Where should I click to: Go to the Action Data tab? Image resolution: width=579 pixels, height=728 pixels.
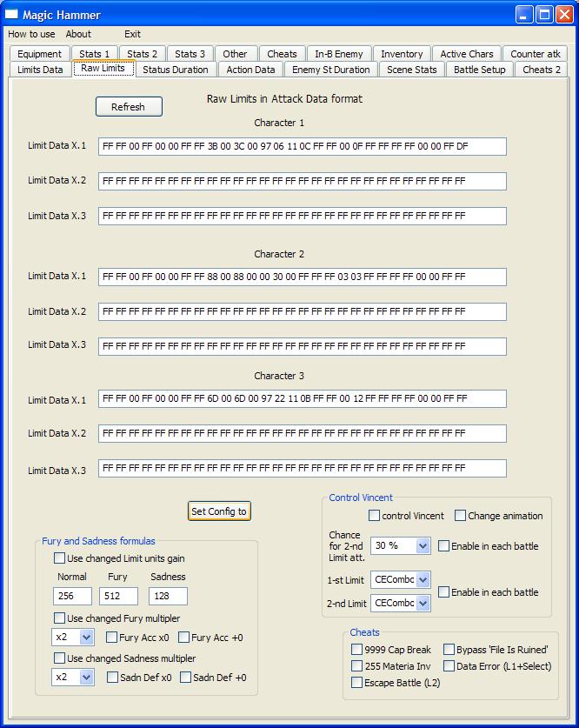tap(250, 70)
